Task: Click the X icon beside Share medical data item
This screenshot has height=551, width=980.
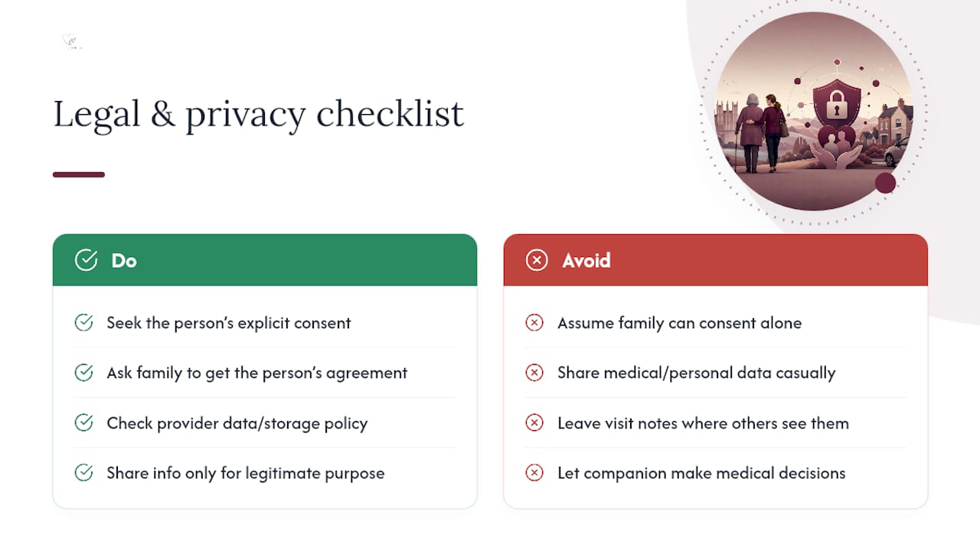Action: [x=534, y=373]
